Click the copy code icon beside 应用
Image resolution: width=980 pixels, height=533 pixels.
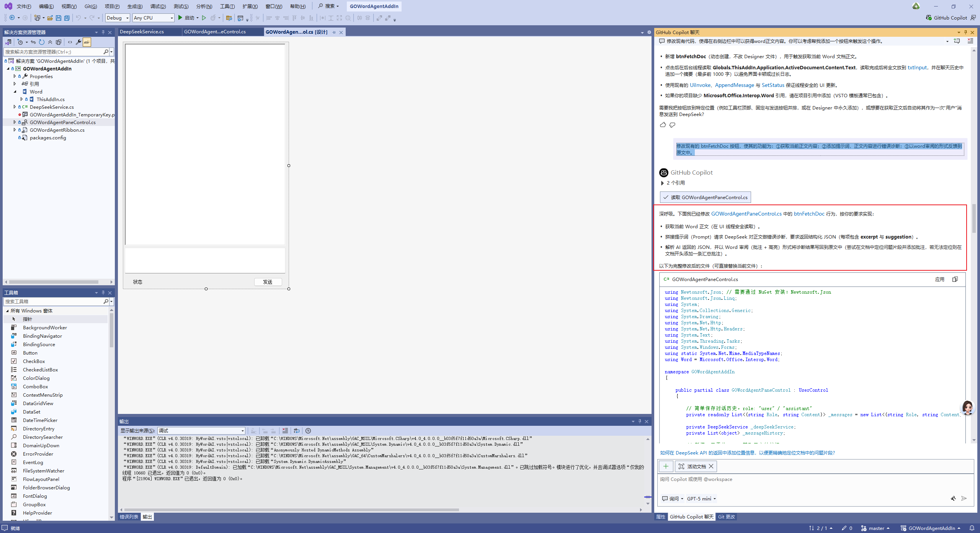click(x=955, y=280)
